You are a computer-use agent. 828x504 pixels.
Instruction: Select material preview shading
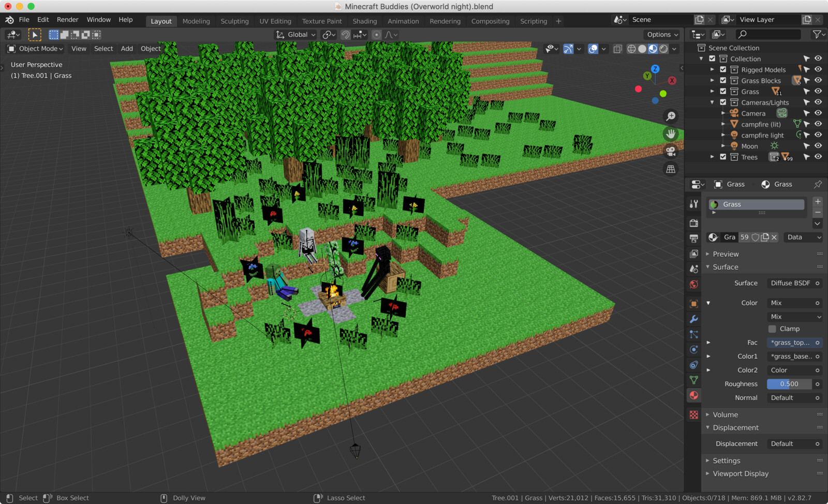[x=653, y=49]
